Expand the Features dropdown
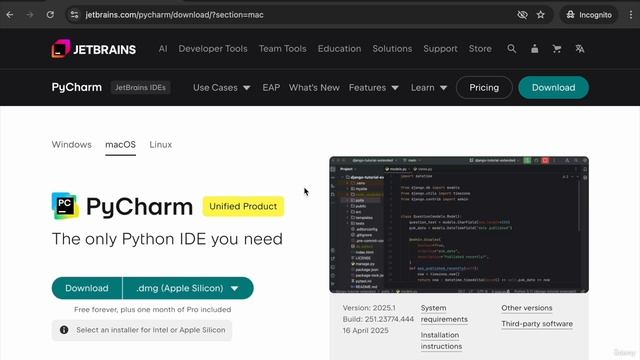The width and height of the screenshot is (640, 360). [373, 87]
